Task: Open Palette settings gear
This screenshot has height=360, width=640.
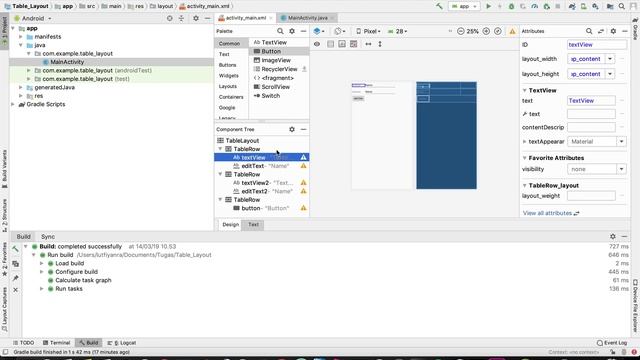Action: pyautogui.click(x=292, y=31)
